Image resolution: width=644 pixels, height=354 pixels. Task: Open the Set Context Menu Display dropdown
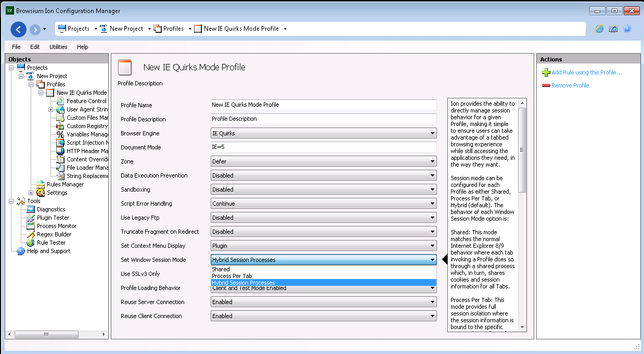point(324,246)
